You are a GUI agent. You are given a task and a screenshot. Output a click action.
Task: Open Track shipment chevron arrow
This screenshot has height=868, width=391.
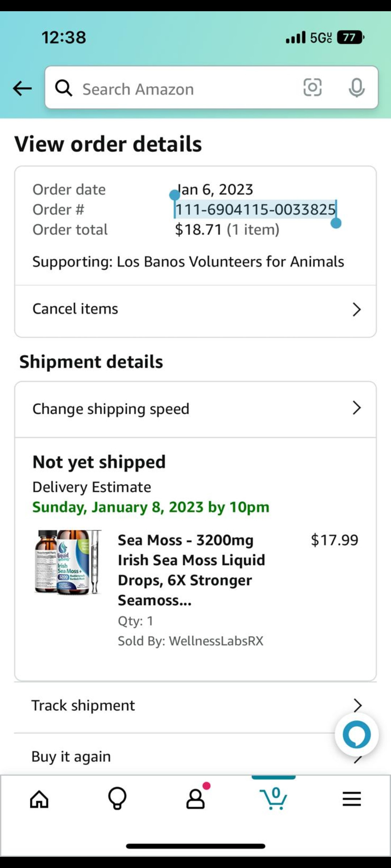click(357, 705)
